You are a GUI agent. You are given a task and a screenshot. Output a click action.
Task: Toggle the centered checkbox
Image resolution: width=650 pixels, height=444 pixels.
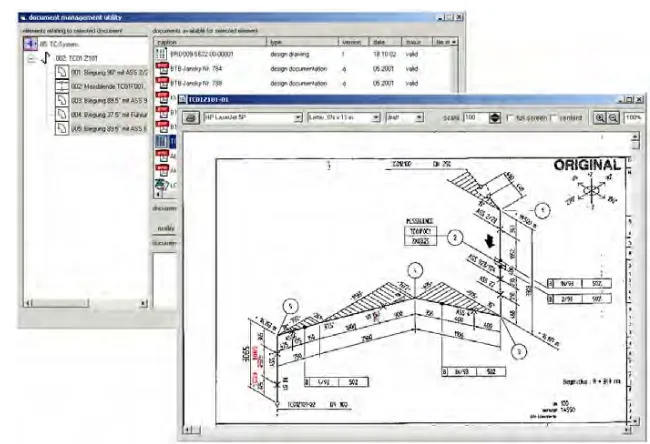coord(553,118)
